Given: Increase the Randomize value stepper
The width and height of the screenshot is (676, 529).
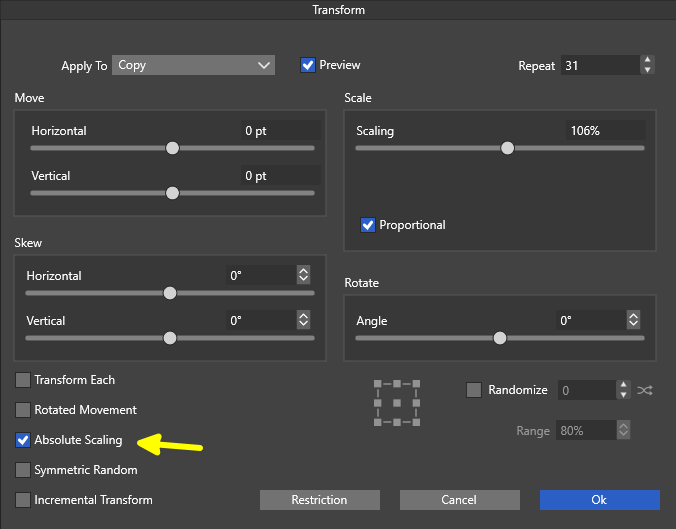Looking at the screenshot, I should [623, 385].
